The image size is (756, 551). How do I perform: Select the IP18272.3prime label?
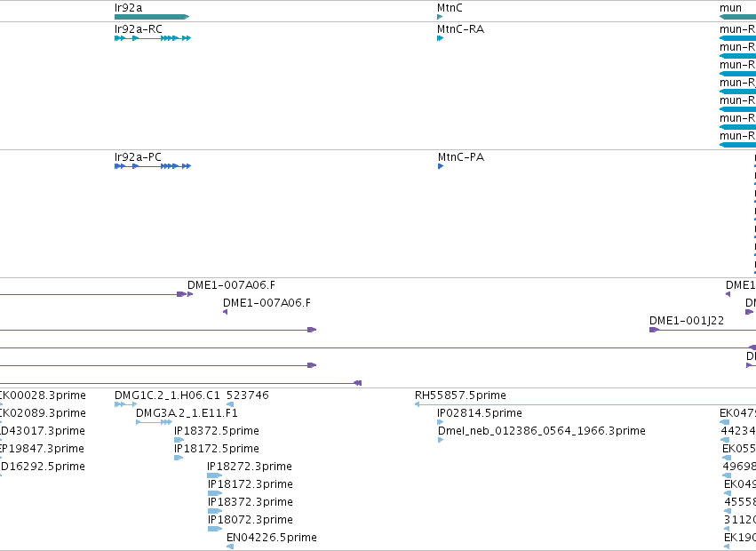click(x=250, y=467)
